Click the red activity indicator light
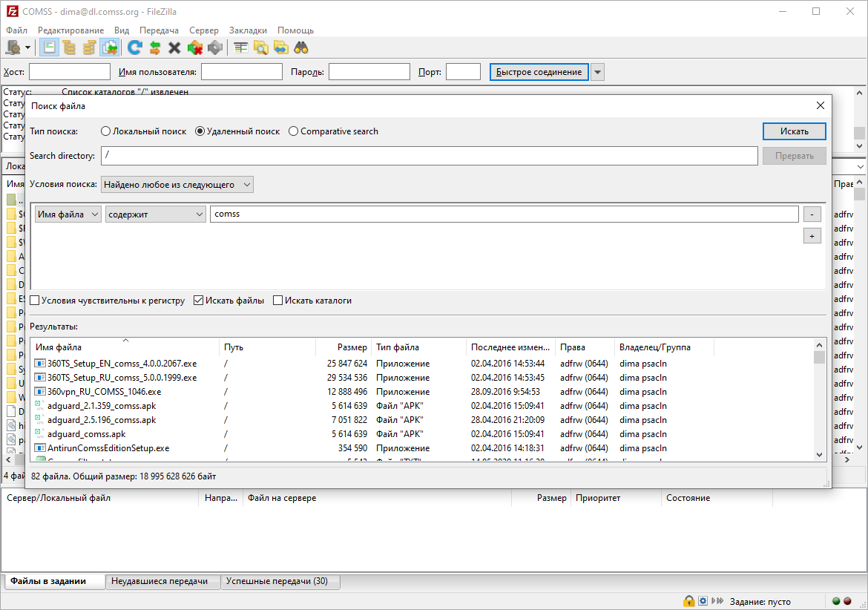The width and height of the screenshot is (868, 610). 847,601
